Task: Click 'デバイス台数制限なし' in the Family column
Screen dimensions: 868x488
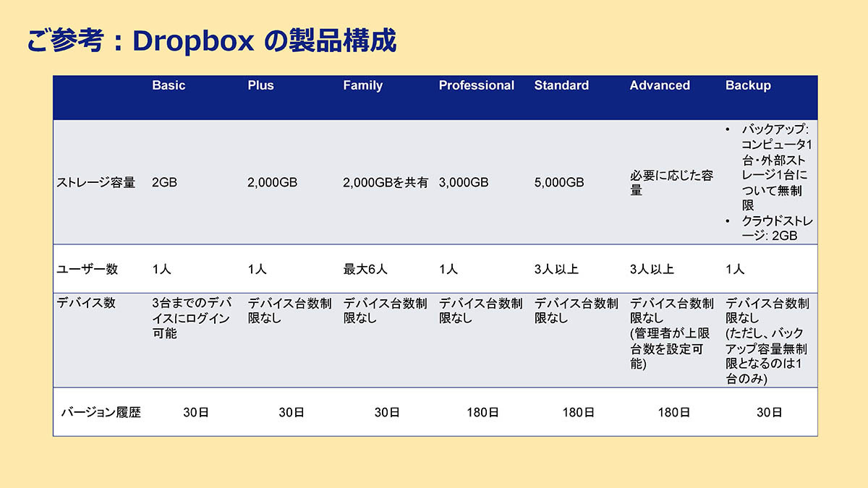Action: (385, 311)
